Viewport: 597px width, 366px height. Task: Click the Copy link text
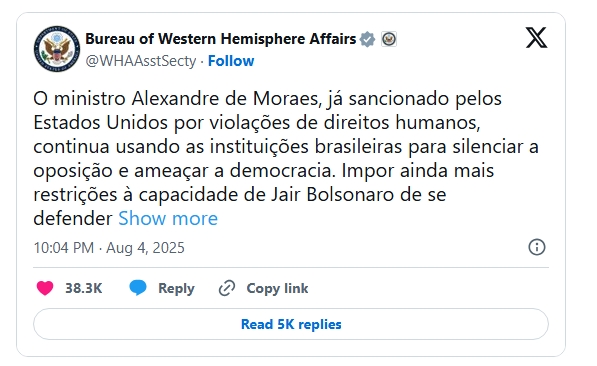click(x=277, y=289)
